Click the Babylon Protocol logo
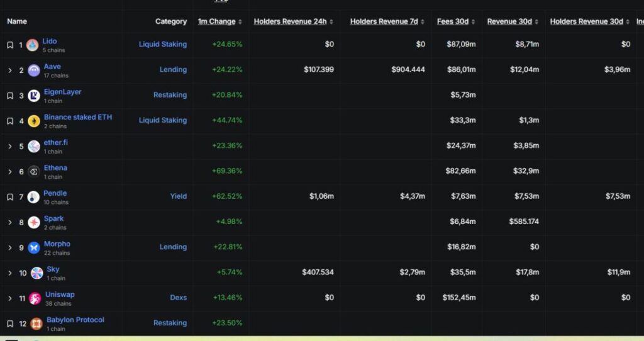Screen dimensions: 644x341 pos(36,324)
